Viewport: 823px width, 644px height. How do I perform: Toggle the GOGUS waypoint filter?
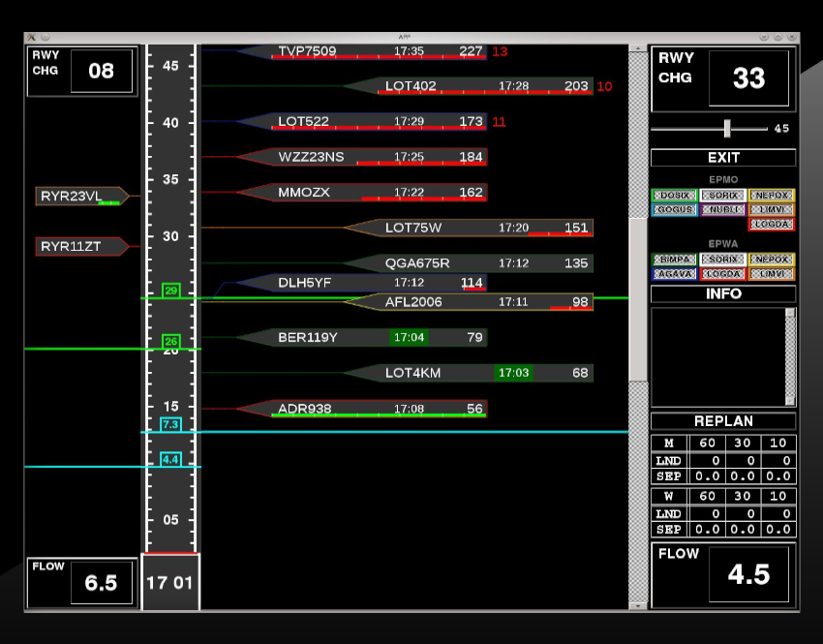pyautogui.click(x=674, y=210)
